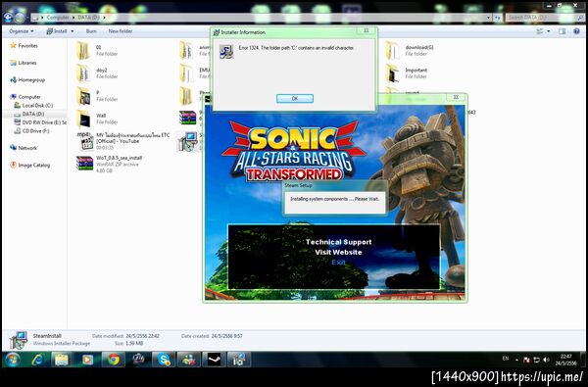Open the Windows Start menu

click(12, 360)
